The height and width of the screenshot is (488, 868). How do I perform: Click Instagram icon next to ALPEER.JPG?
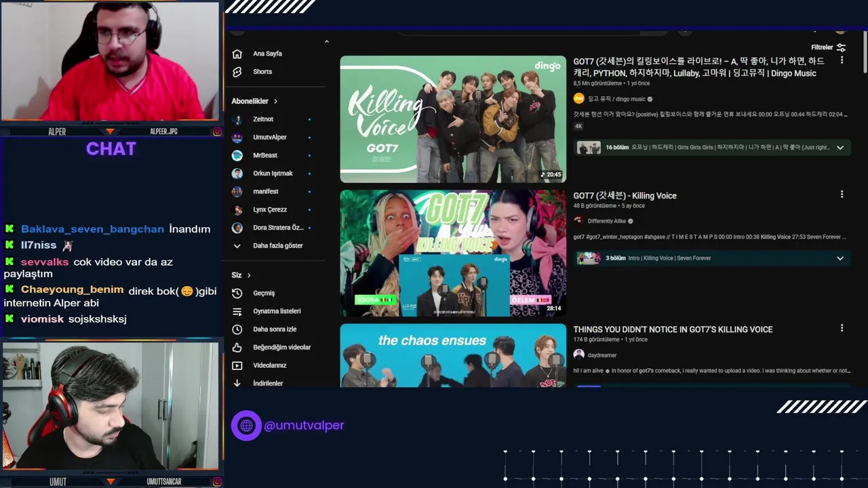click(x=217, y=132)
